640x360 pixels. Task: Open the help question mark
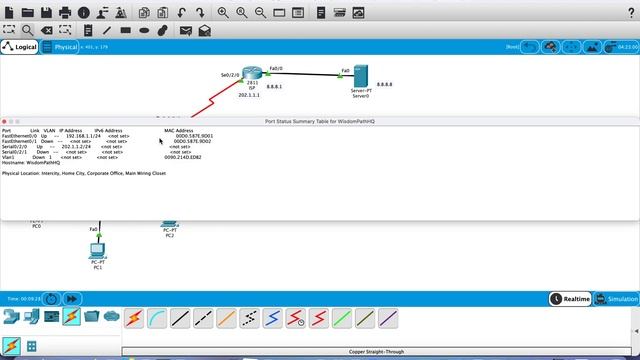point(631,13)
